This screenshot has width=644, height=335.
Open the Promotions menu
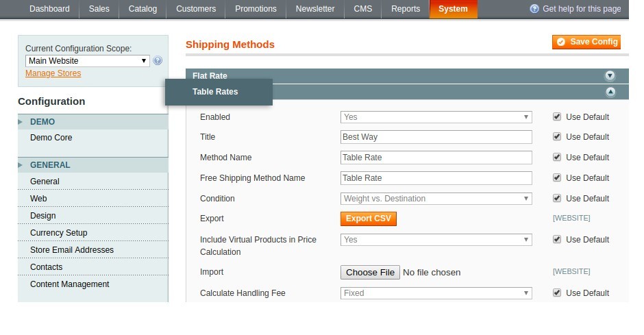coord(256,9)
